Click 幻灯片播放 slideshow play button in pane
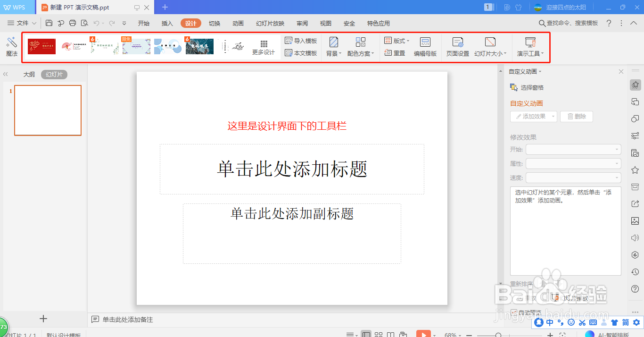The height and width of the screenshot is (337, 644). coord(570,298)
